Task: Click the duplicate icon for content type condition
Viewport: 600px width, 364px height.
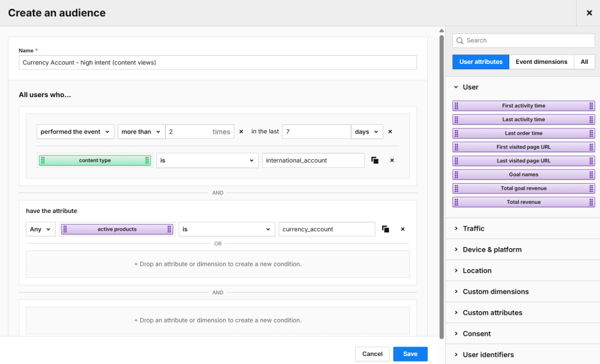Action: 375,160
